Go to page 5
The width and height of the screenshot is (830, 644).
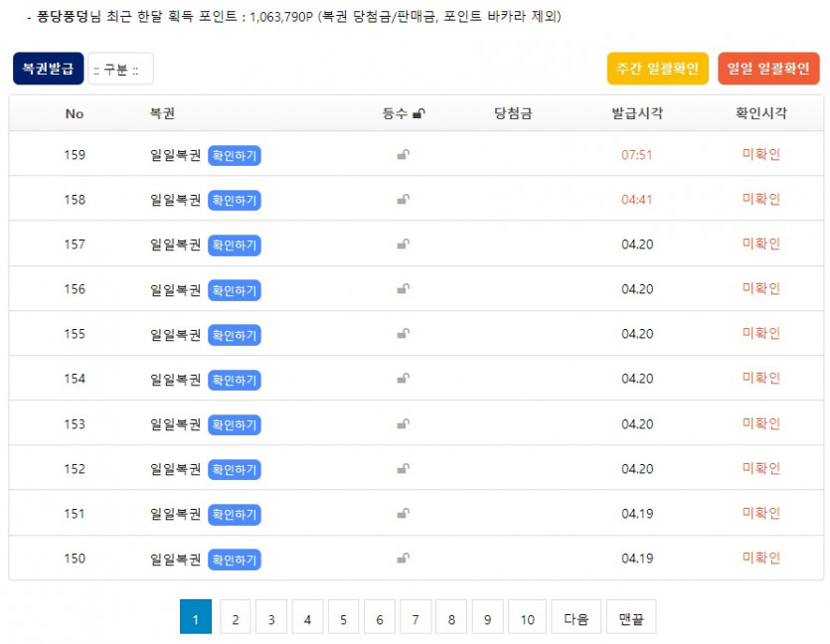(344, 616)
